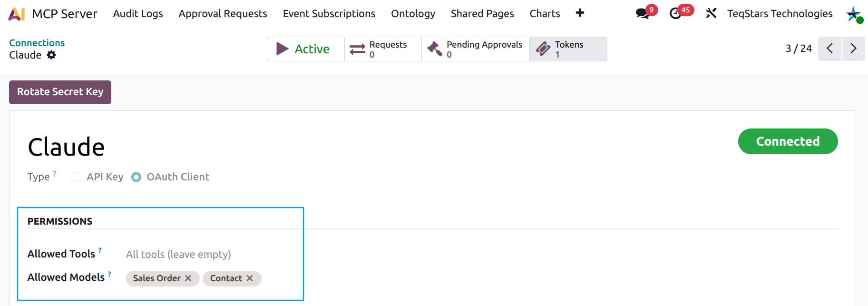Open the Event Subscriptions menu

(x=329, y=14)
